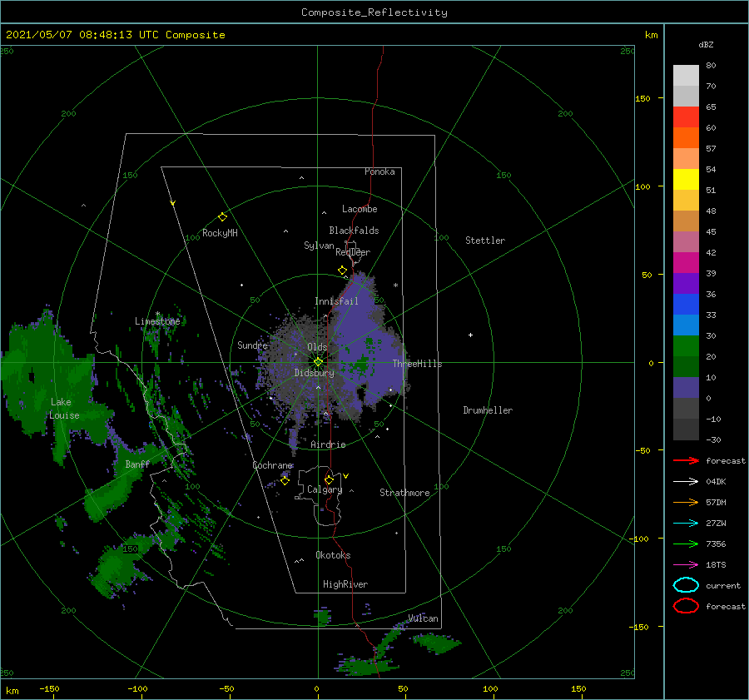Click the red forecast arrow in legend
Image resolution: width=749 pixels, height=700 pixels.
point(686,460)
